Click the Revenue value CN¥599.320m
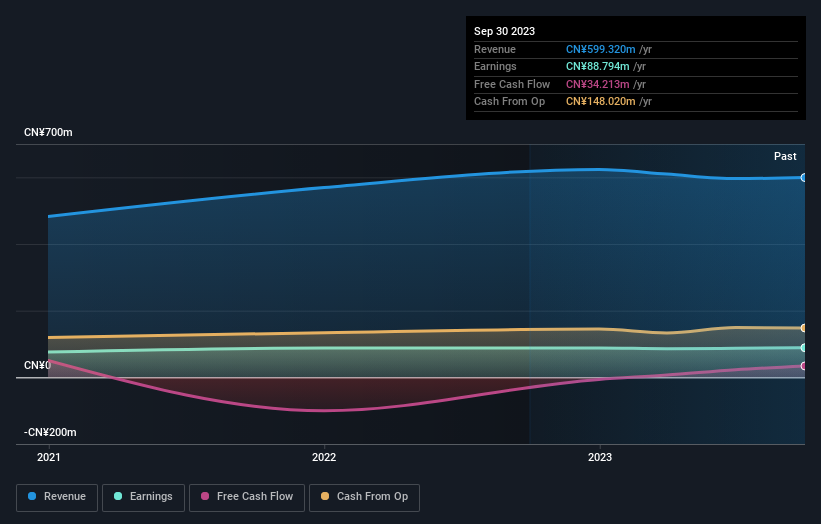 [601, 49]
